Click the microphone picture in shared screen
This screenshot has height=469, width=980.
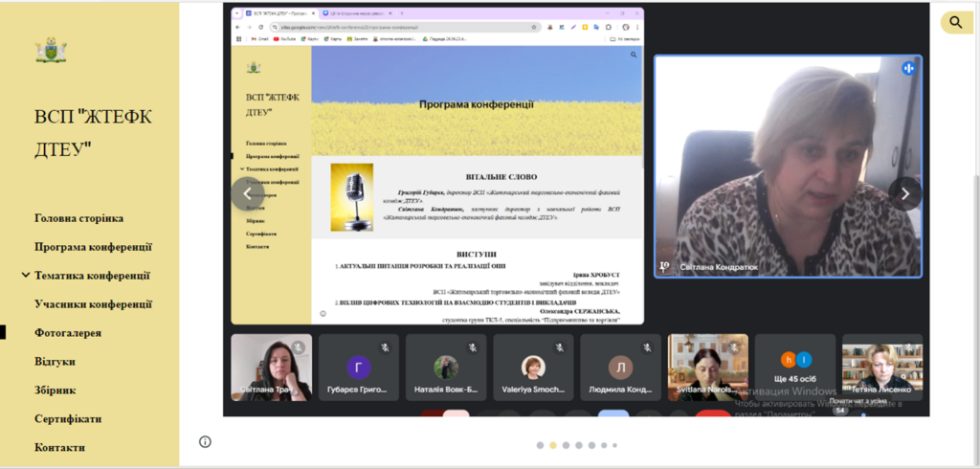(x=352, y=197)
